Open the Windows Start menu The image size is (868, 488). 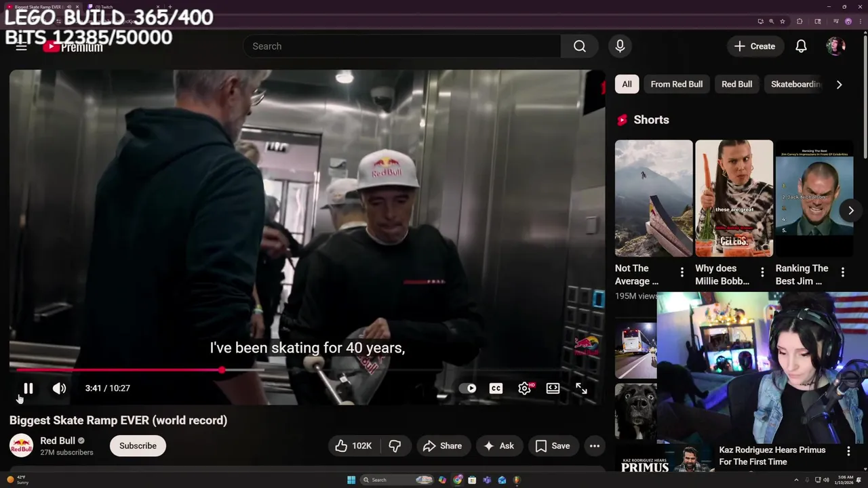pyautogui.click(x=351, y=480)
